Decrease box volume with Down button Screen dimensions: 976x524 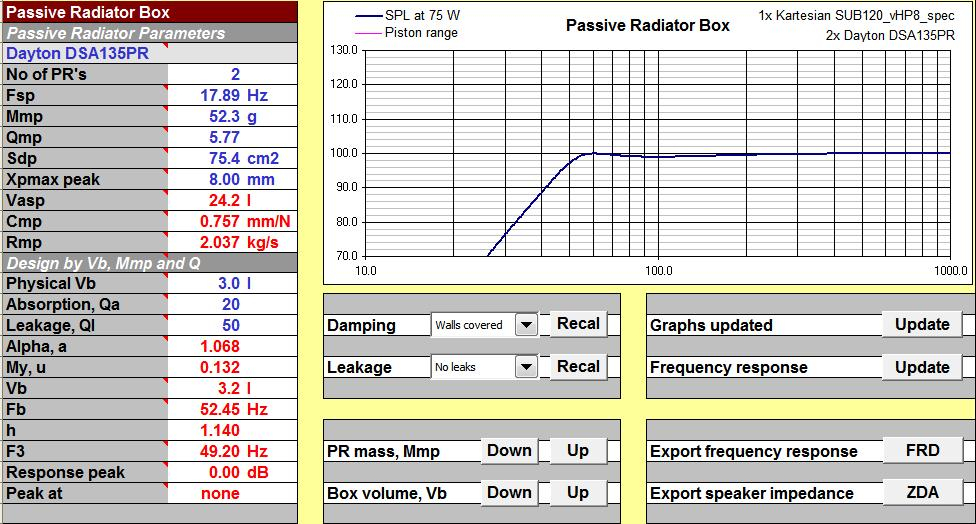point(509,493)
